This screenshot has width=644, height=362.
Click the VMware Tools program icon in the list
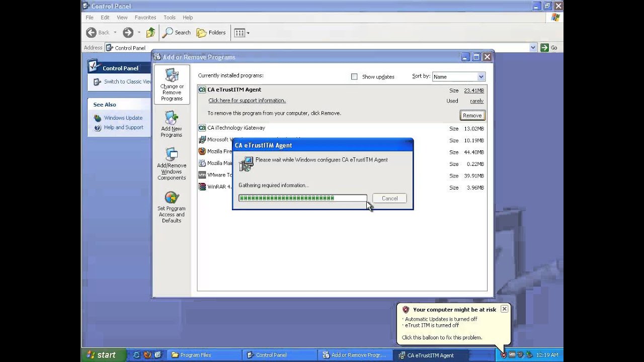[202, 175]
